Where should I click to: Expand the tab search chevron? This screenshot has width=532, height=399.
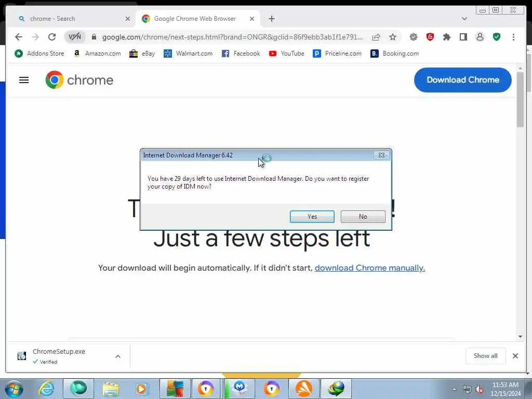click(x=464, y=19)
